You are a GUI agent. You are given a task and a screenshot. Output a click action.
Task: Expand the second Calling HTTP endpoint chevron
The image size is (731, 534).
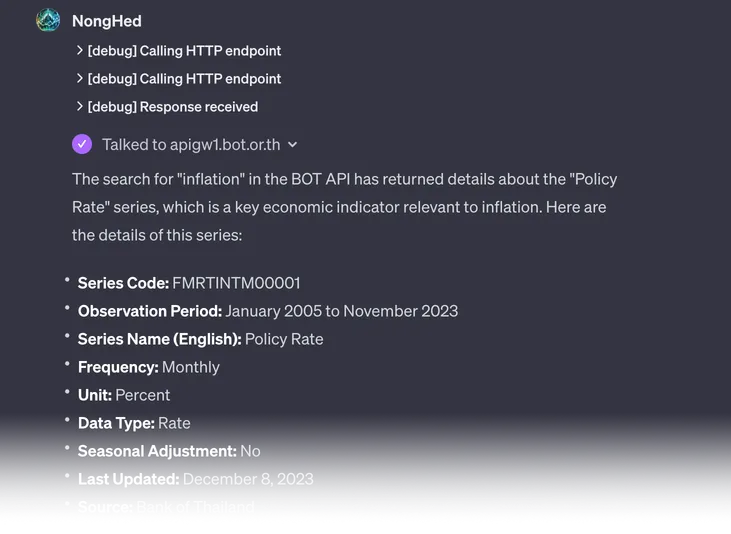pyautogui.click(x=80, y=78)
